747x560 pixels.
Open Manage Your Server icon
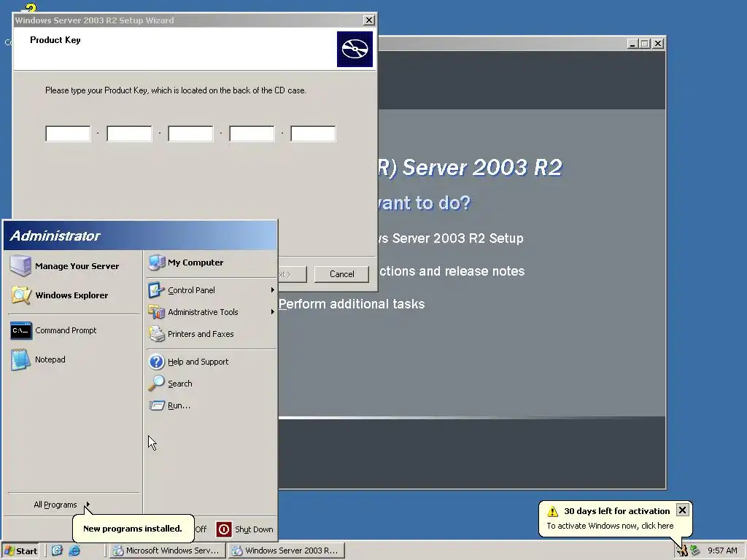click(21, 265)
